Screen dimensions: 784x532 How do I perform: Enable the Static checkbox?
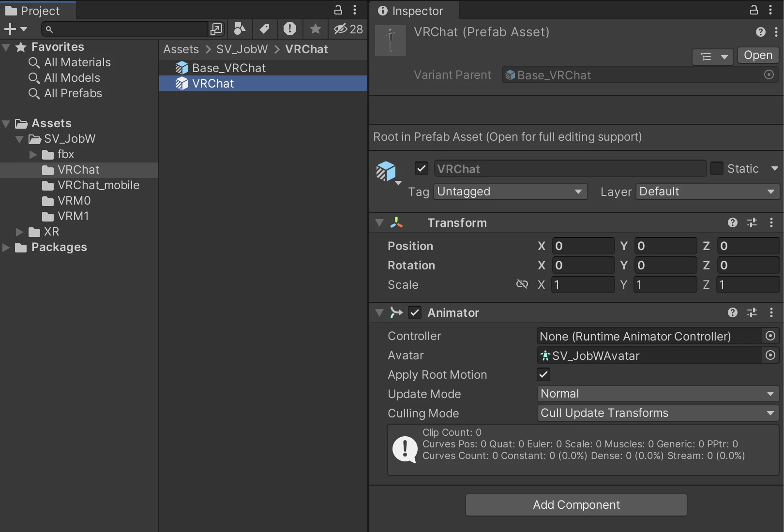coord(717,169)
